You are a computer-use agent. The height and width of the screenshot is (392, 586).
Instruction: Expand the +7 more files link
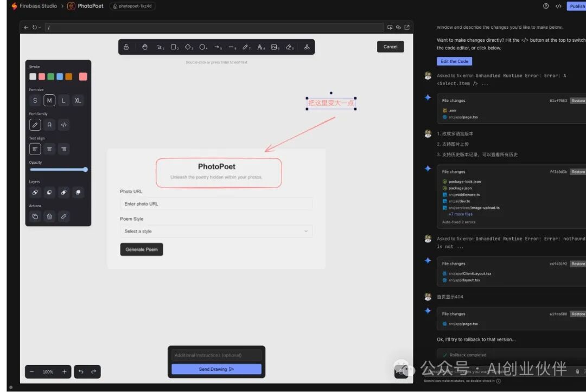[x=461, y=214]
